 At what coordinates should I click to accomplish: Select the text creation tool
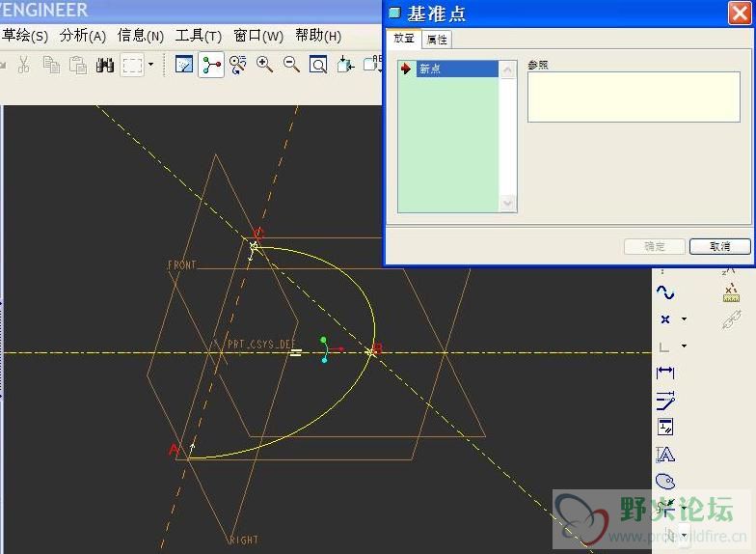[665, 455]
